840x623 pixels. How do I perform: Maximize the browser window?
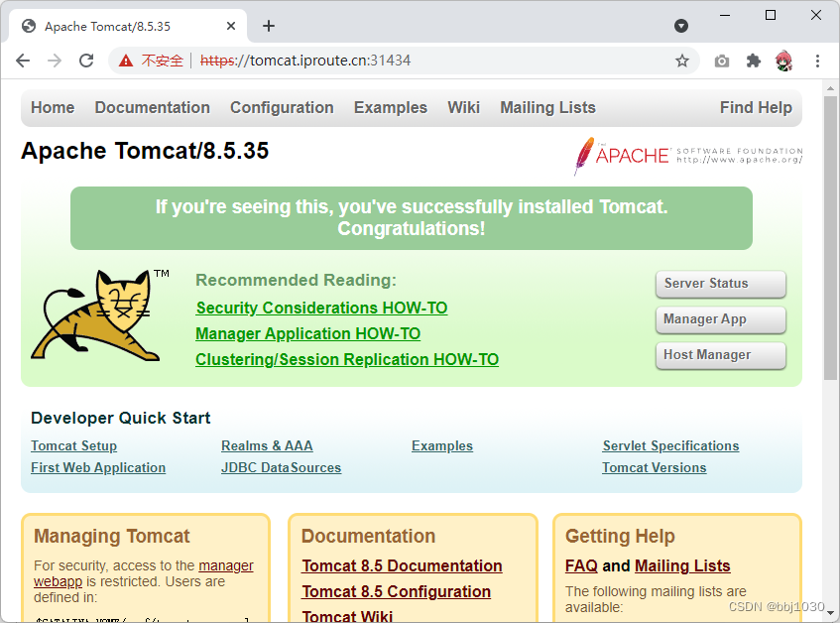coord(771,15)
